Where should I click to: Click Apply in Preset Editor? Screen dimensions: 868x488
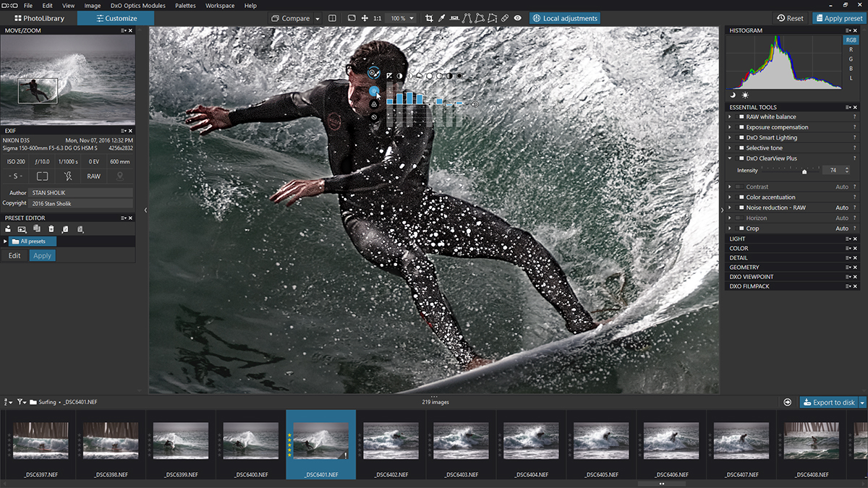point(43,255)
